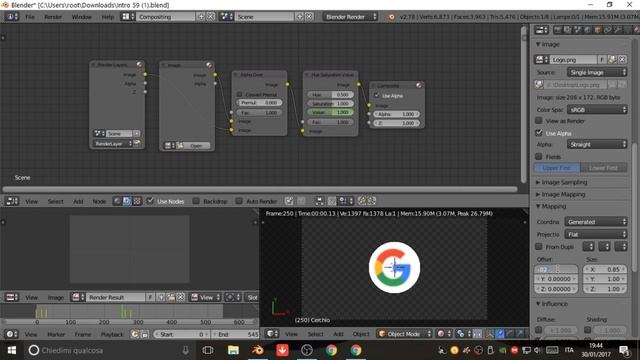Screen dimensions: 640x360
Task: Add new screen layout with plus icon
Action: tap(201, 17)
